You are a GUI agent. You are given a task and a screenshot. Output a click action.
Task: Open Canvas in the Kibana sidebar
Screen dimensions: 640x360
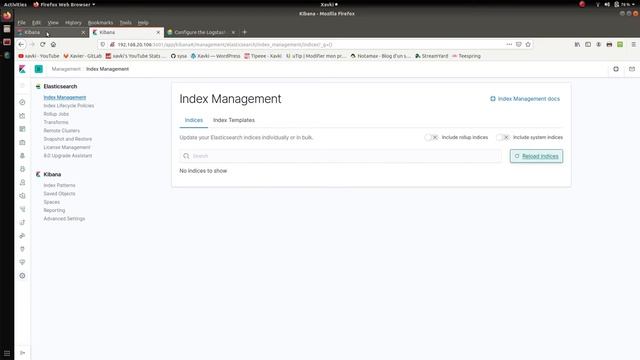coord(22,142)
